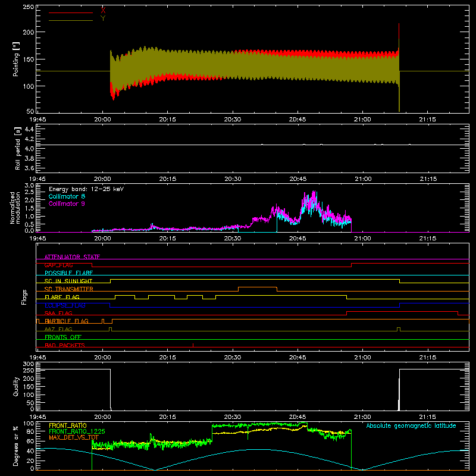Click the AAZ_FLAG label
The width and height of the screenshot is (476, 476).
click(58, 329)
